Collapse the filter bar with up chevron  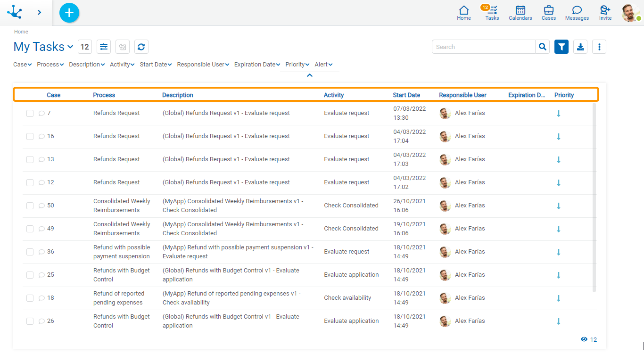[x=309, y=75]
